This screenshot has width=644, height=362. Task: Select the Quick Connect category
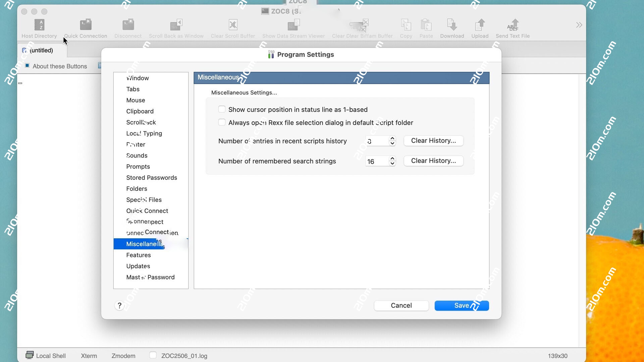[151, 211]
